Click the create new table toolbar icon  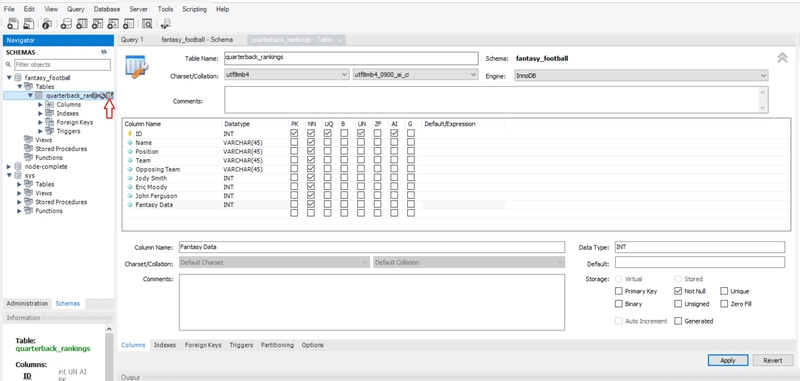[82, 23]
